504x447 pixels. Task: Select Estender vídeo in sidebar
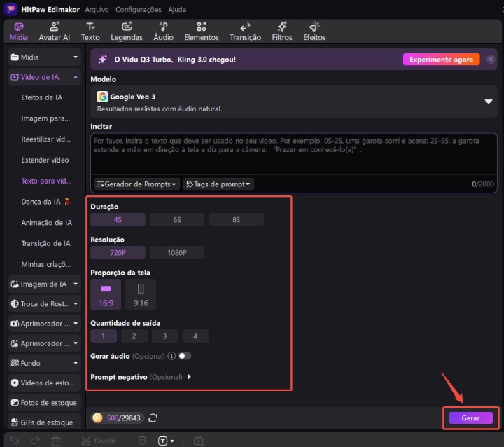point(45,160)
